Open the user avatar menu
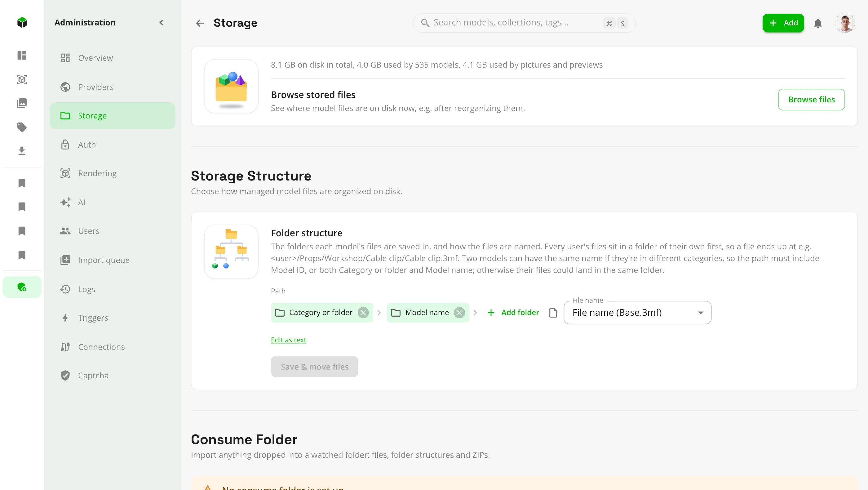 [845, 23]
